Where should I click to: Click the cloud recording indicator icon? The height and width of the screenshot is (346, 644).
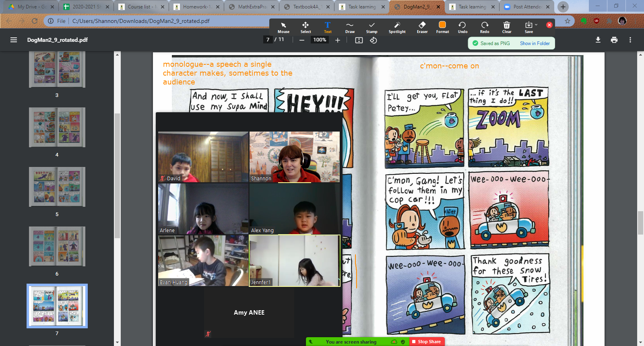point(394,342)
